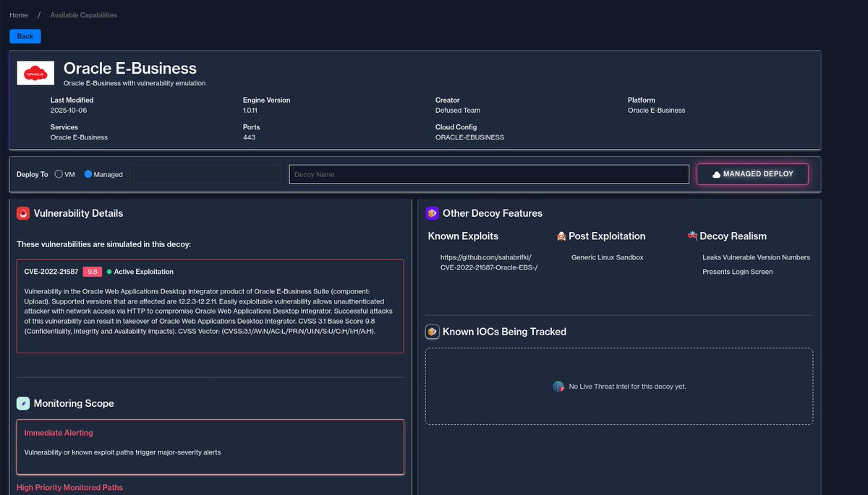Click Presents Login Screen entry
The image size is (868, 495).
(x=737, y=272)
